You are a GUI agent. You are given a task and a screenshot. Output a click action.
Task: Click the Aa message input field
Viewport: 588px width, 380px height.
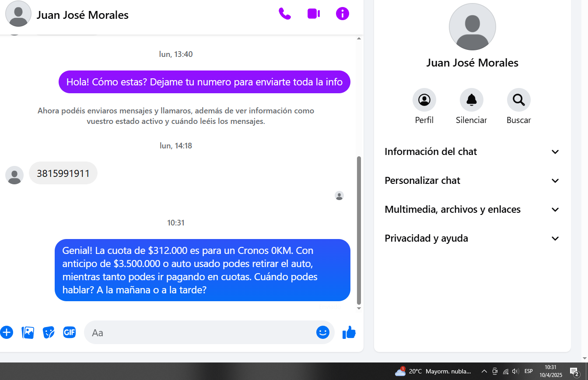tap(201, 332)
